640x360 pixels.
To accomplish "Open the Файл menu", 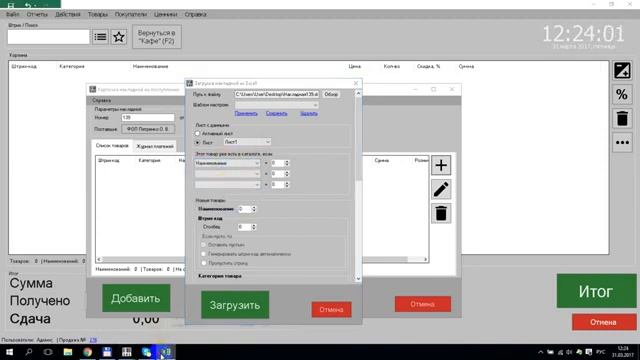I will click(13, 14).
